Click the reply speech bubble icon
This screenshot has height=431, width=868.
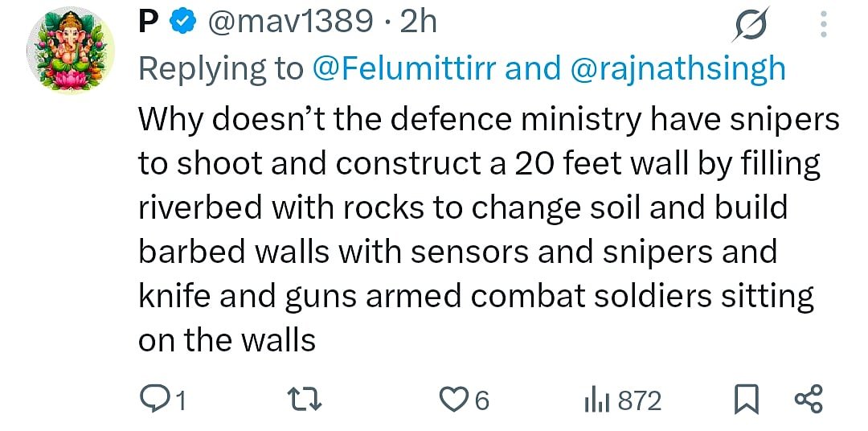(x=154, y=400)
